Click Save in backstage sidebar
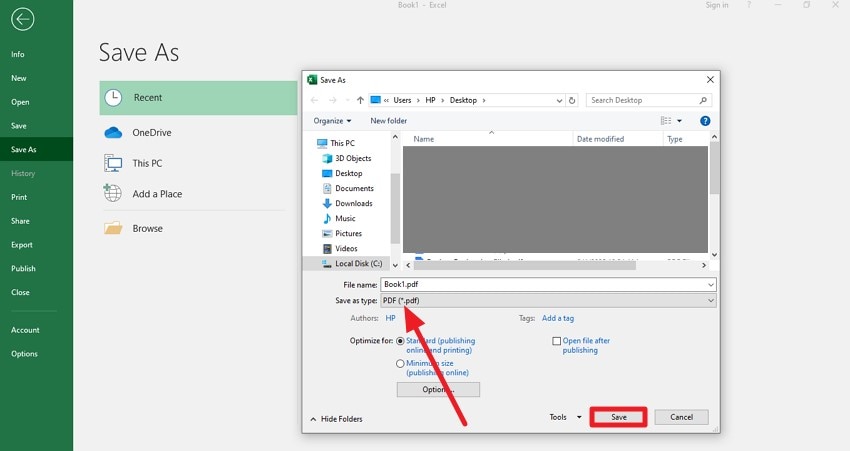850x451 pixels. tap(18, 126)
